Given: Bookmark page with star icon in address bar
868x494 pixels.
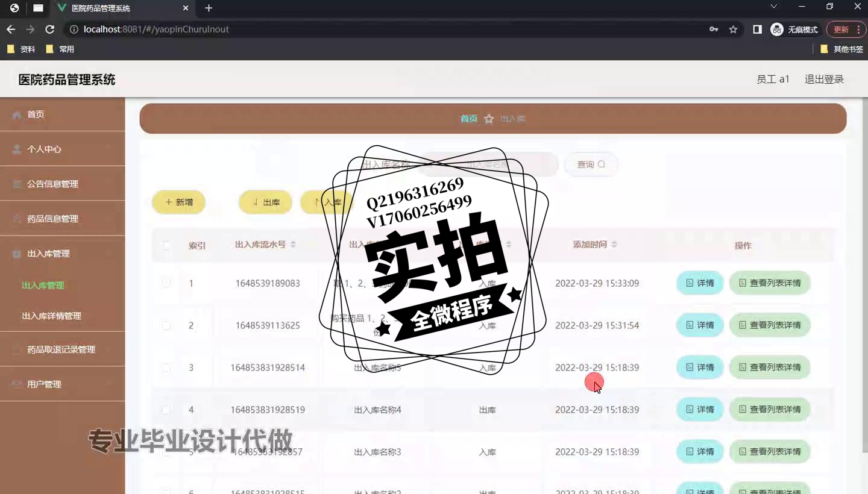Looking at the screenshot, I should [x=733, y=29].
